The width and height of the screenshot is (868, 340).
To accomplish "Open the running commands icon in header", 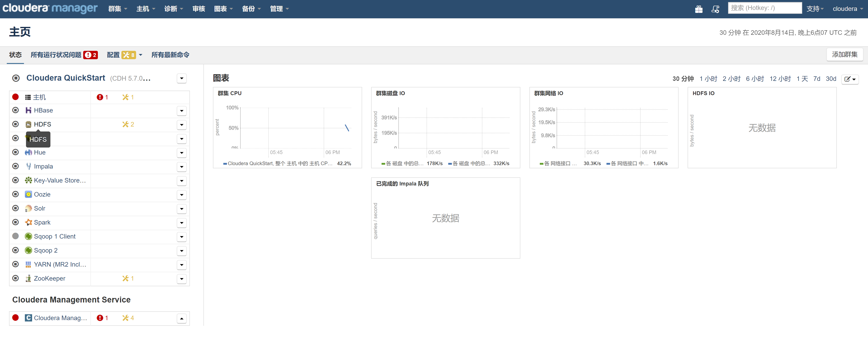I will click(x=715, y=9).
